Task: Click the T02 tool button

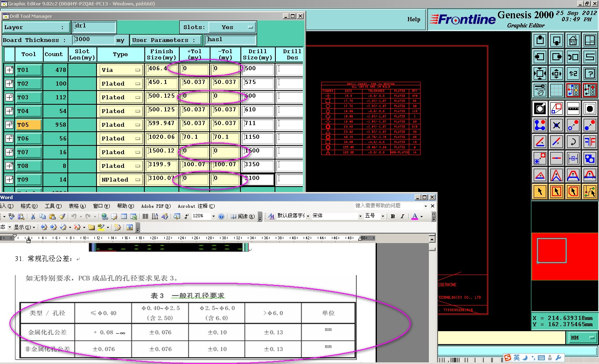Action: coord(29,84)
